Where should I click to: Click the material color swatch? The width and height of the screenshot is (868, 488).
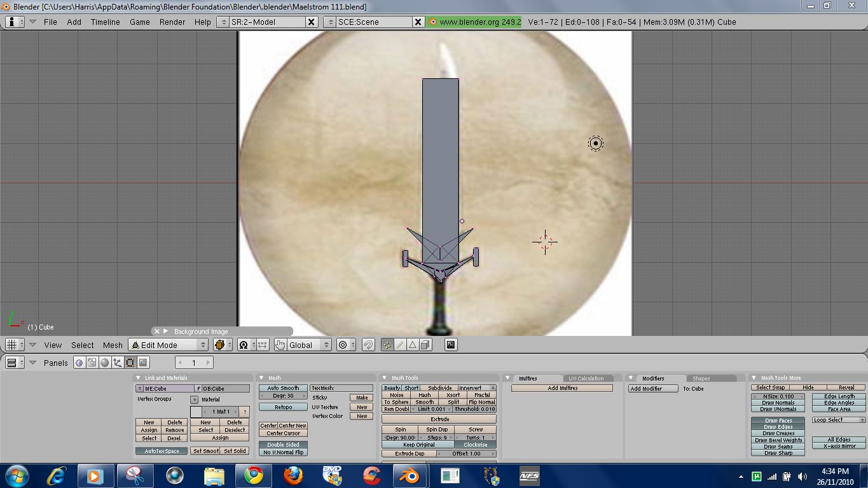pos(196,412)
